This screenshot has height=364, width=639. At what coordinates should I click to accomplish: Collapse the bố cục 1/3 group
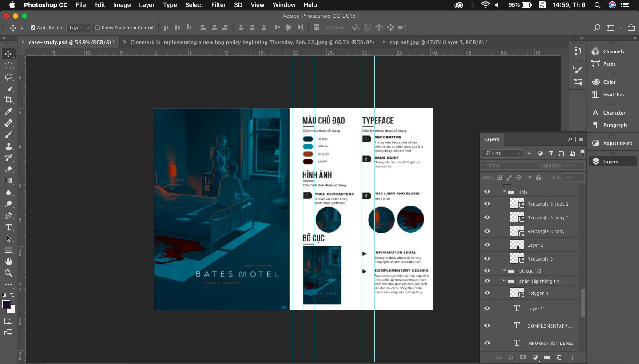(x=504, y=271)
